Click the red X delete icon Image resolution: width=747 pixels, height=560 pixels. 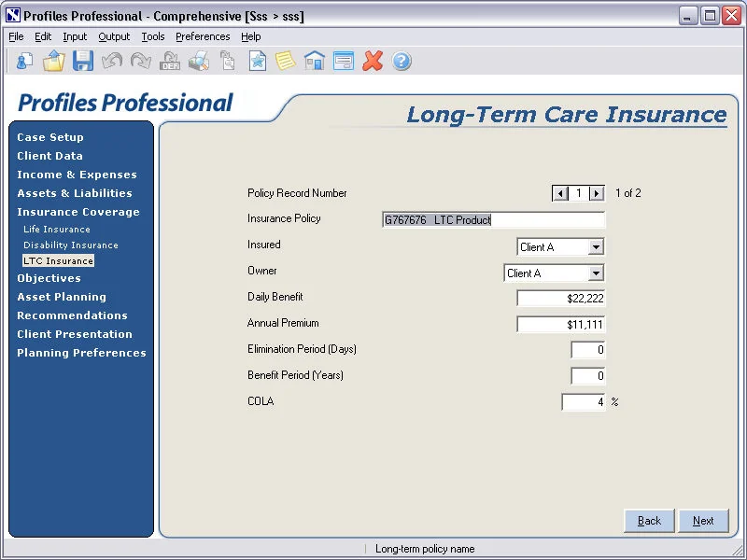point(373,61)
